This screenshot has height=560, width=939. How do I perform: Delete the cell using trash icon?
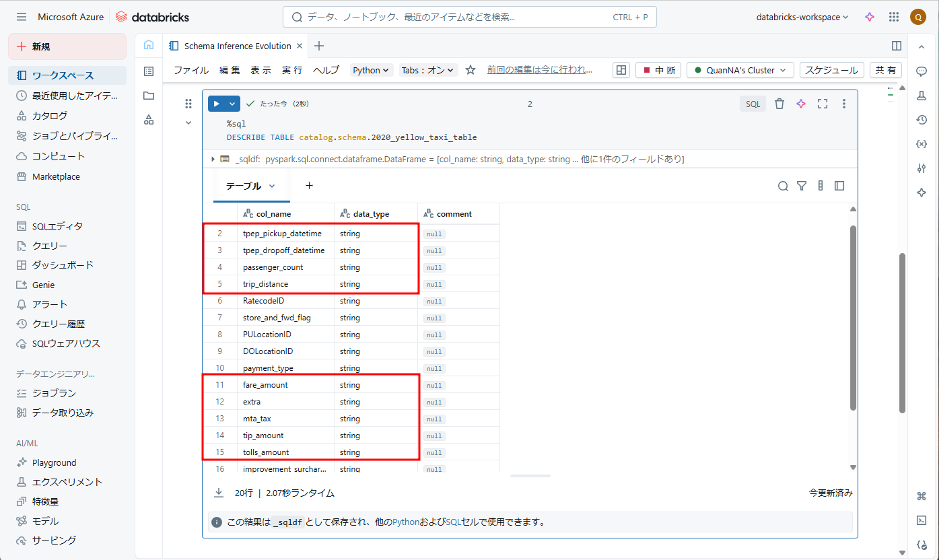779,104
